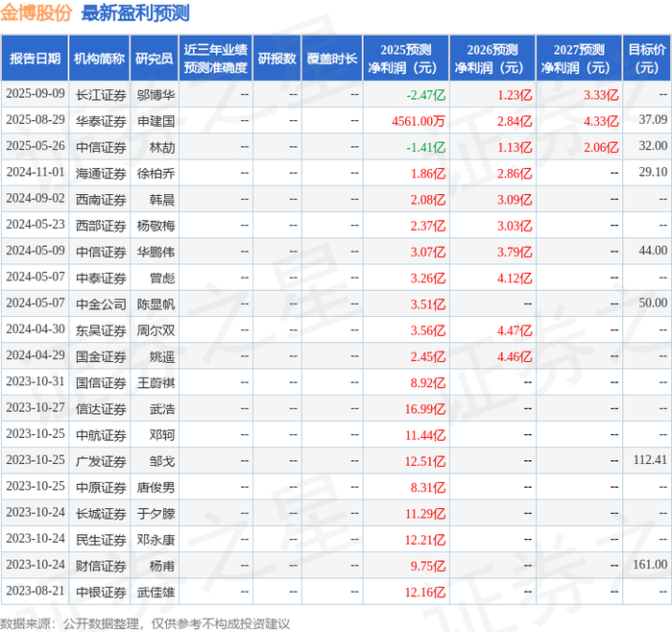Click 长江证券 institution cell

click(101, 95)
